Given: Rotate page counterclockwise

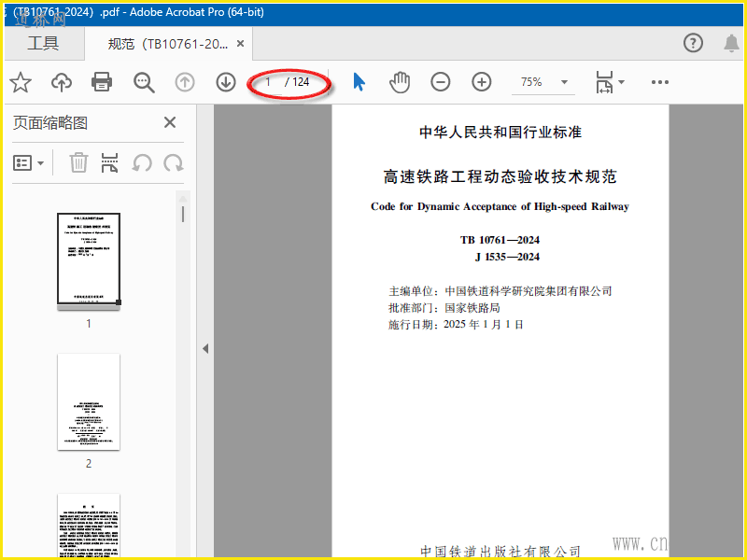Looking at the screenshot, I should coord(142,162).
